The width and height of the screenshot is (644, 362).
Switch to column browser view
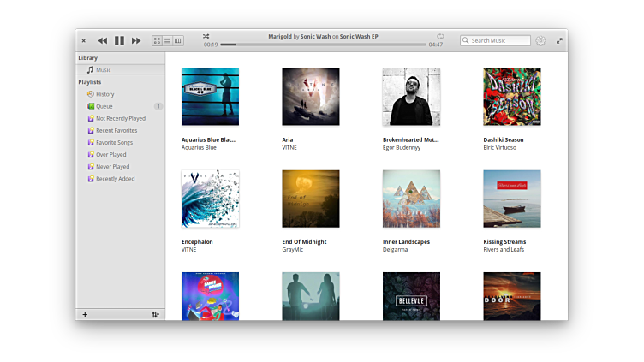pos(178,40)
